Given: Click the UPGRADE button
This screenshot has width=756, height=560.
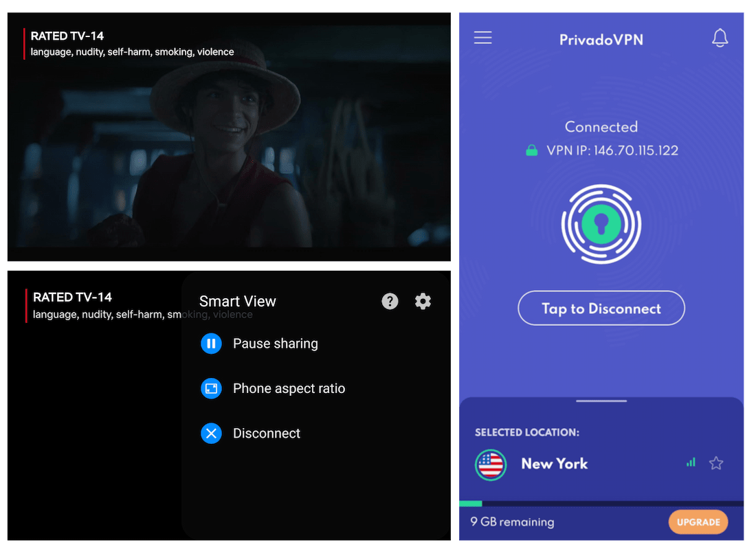Looking at the screenshot, I should click(x=698, y=522).
